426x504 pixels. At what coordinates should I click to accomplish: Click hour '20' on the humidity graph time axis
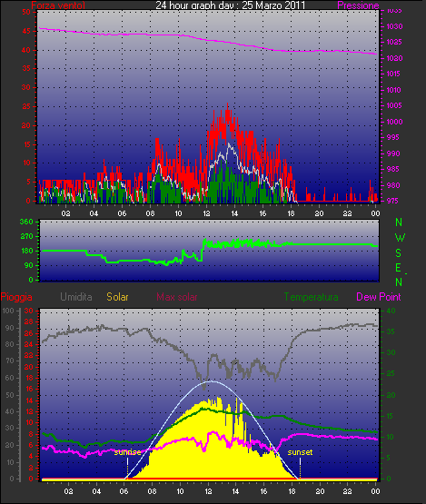coord(320,491)
